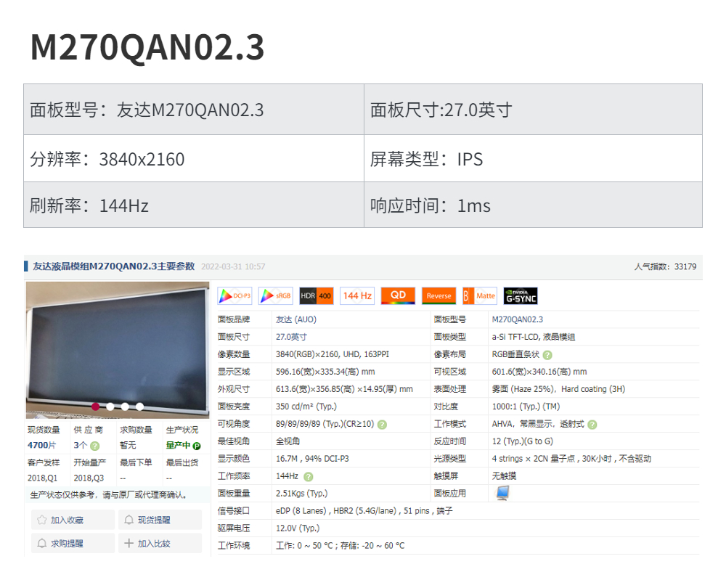Viewport: 726px width, 588px height.
Task: Click the 12.0V (Typ.) voltage value
Action: point(298,528)
